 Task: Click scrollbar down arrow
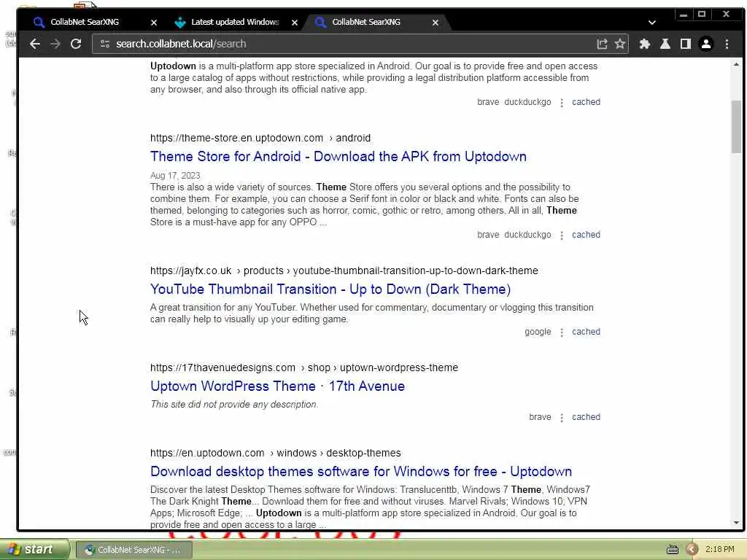737,522
